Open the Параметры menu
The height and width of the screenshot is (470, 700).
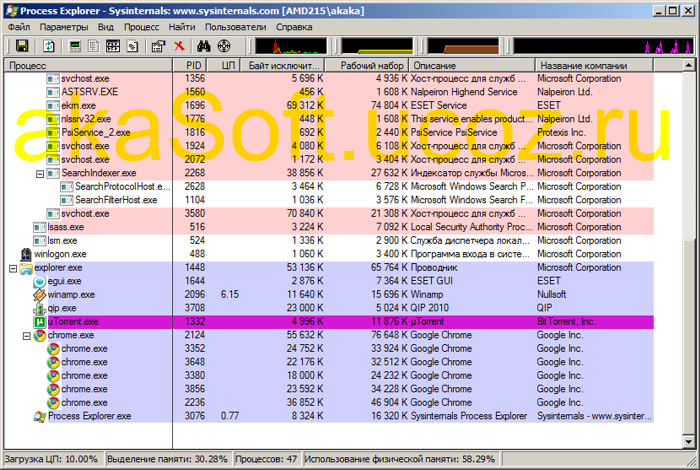pyautogui.click(x=64, y=27)
